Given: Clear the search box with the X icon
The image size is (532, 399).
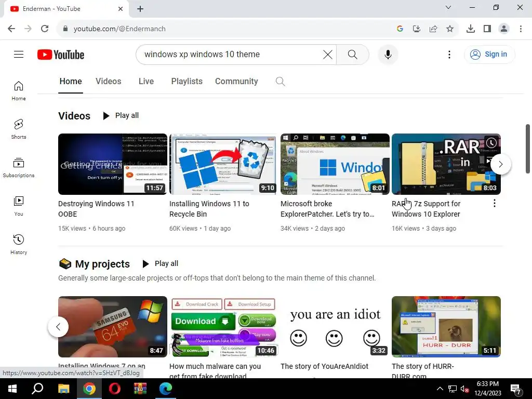Looking at the screenshot, I should tap(328, 54).
